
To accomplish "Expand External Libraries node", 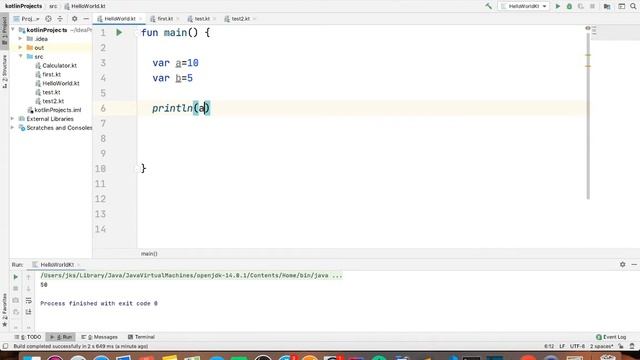I will [13, 119].
